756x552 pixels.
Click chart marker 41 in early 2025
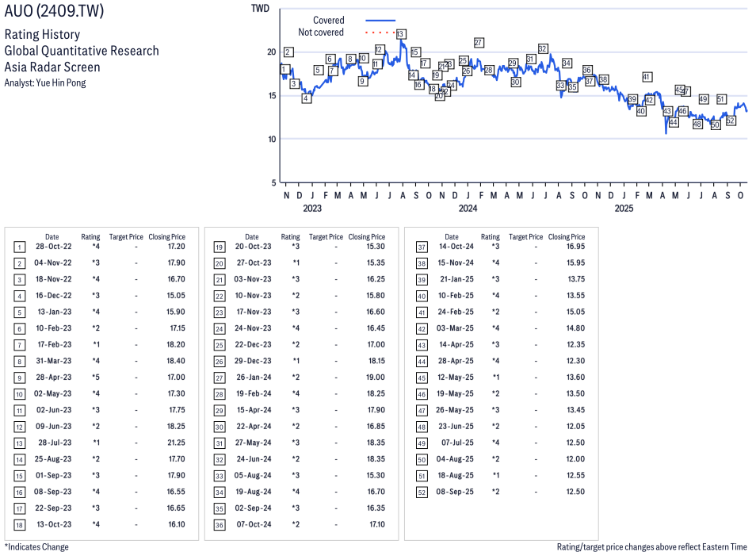click(x=647, y=77)
